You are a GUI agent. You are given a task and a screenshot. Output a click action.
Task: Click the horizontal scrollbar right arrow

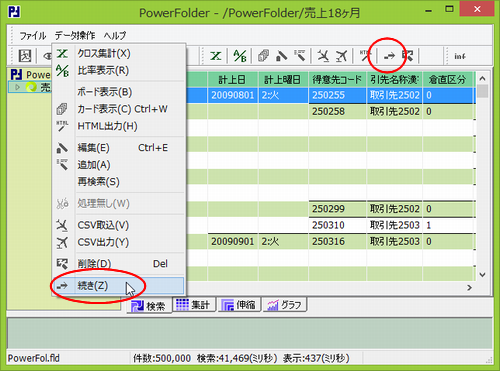coord(469,288)
